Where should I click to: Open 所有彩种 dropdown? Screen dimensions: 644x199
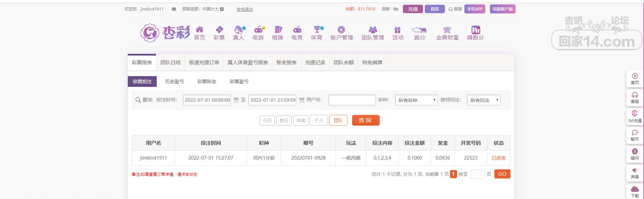click(x=416, y=100)
